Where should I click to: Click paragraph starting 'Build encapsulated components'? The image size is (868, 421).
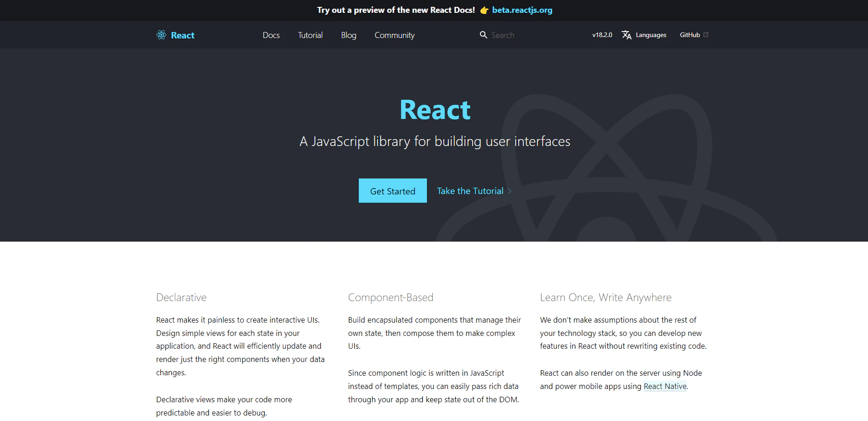(x=435, y=333)
